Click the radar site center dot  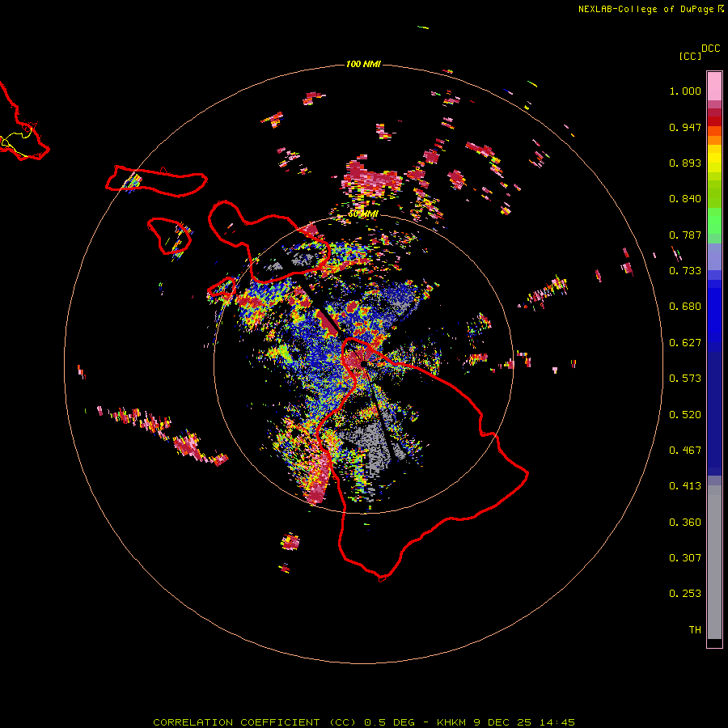(x=363, y=364)
